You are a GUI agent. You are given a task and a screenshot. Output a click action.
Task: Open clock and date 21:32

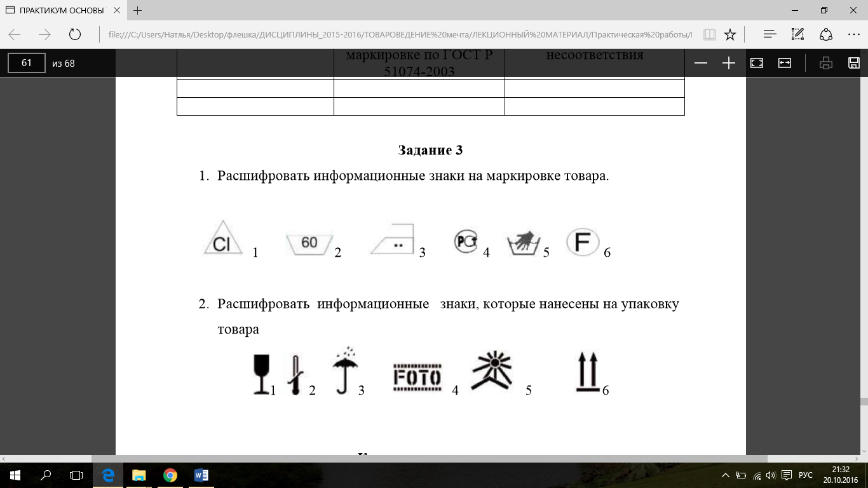pyautogui.click(x=840, y=475)
